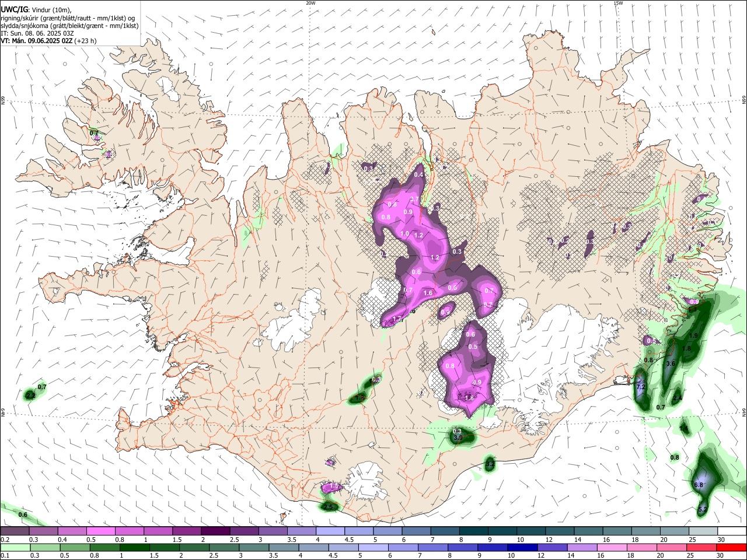Click the 15W longitude label
The width and height of the screenshot is (747, 560).
(x=618, y=3)
